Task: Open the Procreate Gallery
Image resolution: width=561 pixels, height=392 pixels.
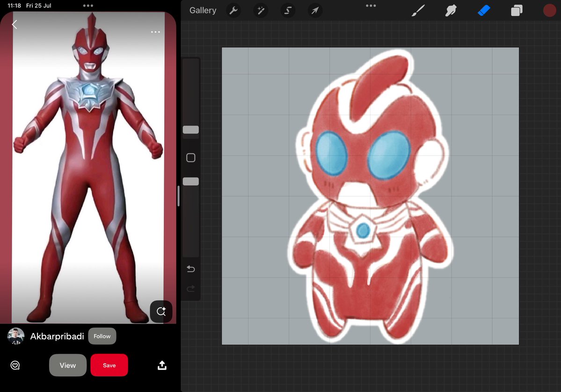Action: click(203, 10)
